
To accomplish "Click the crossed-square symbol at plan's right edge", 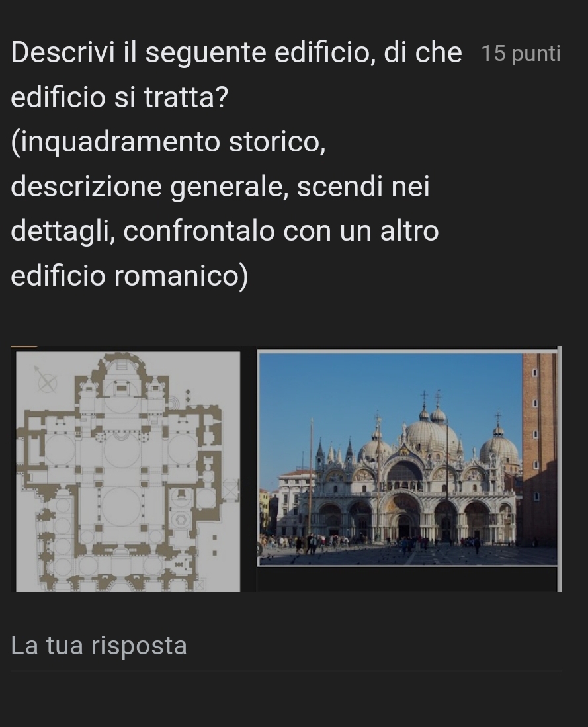I will click(x=230, y=490).
